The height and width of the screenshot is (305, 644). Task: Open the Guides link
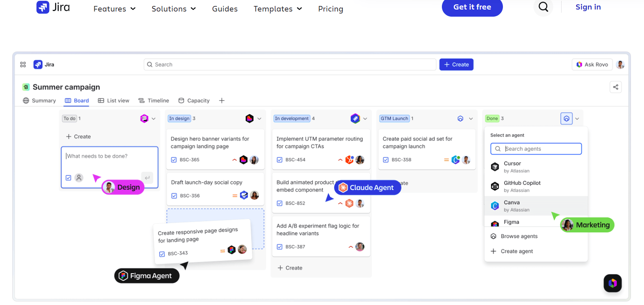point(225,9)
